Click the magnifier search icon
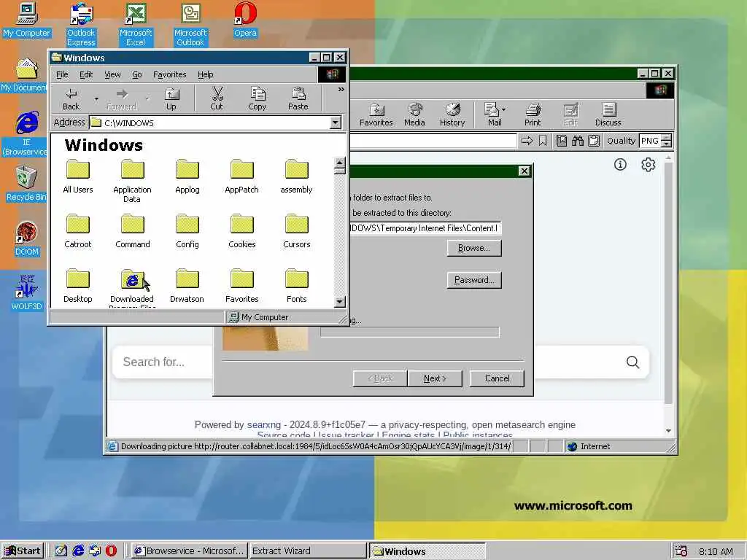 [632, 362]
